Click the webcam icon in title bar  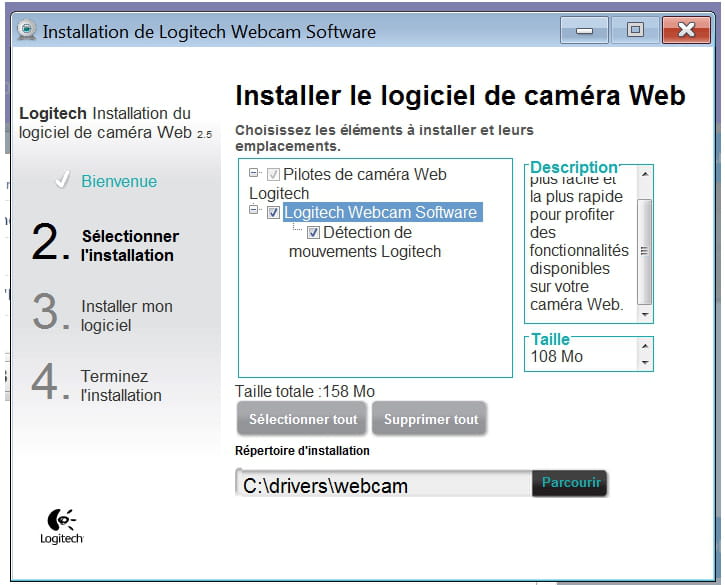(x=27, y=30)
